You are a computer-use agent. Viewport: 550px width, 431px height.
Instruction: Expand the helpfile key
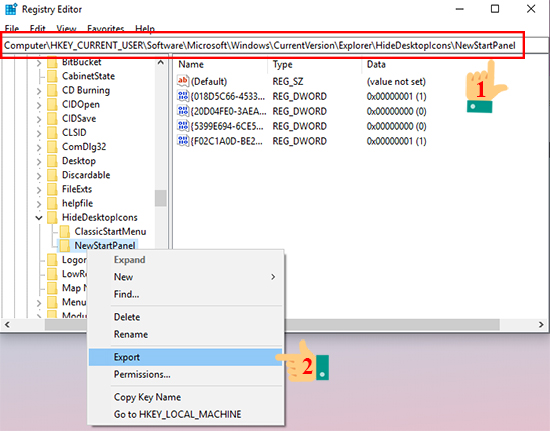tap(39, 204)
